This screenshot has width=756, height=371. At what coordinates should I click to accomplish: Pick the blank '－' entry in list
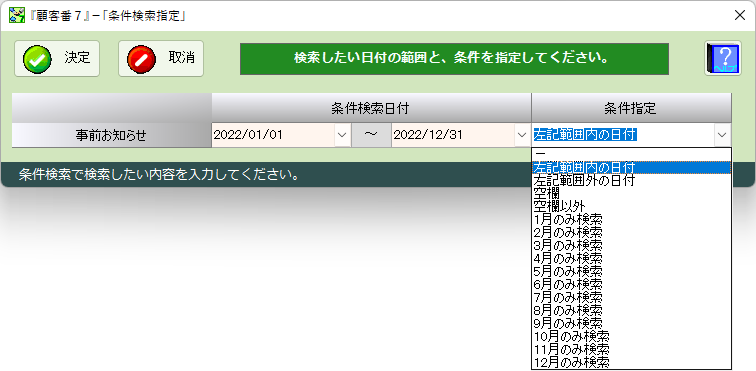pyautogui.click(x=631, y=154)
